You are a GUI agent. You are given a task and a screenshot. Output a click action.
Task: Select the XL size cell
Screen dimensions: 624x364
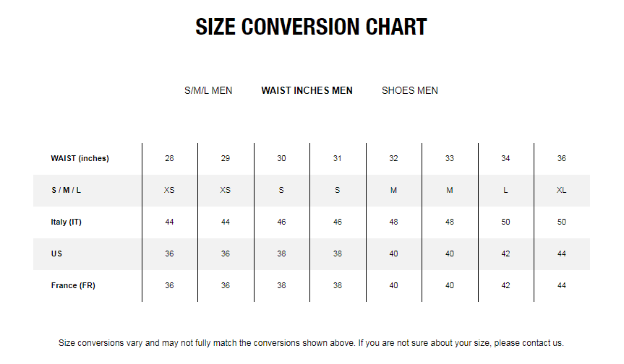(562, 190)
